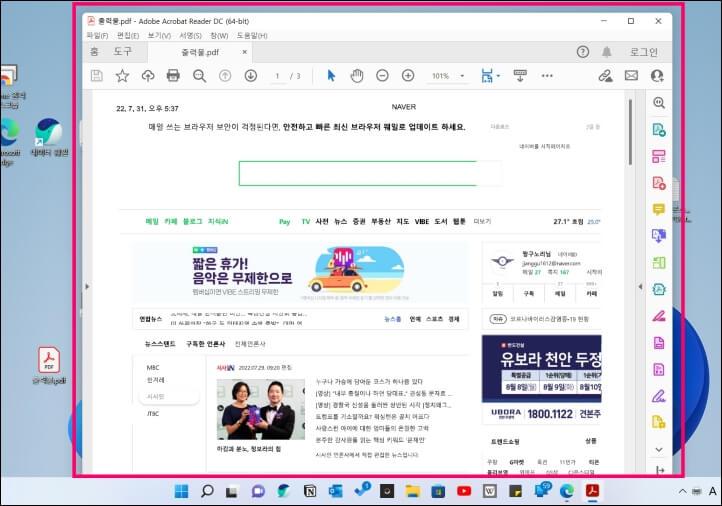
Task: Open notifications bell icon
Action: pyautogui.click(x=607, y=52)
